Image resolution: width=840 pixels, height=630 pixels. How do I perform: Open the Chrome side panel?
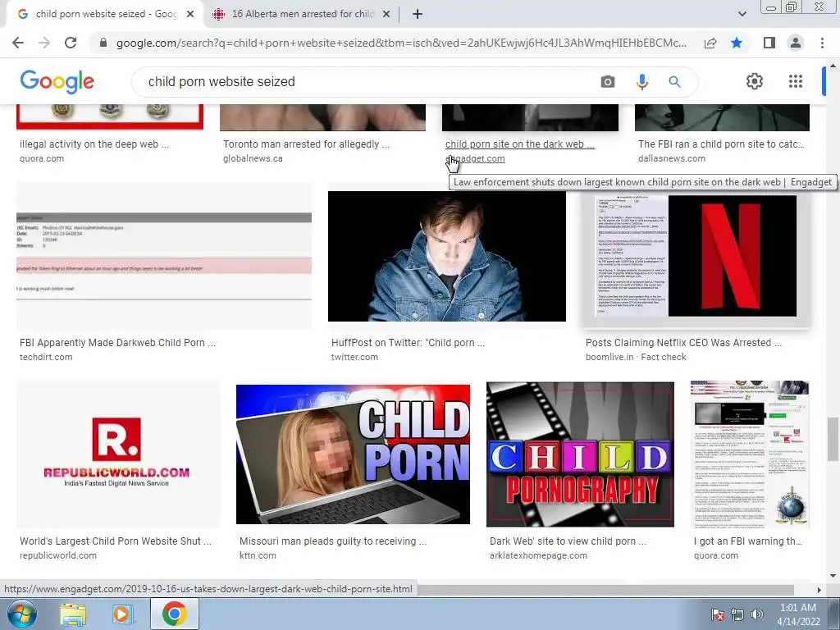[769, 43]
